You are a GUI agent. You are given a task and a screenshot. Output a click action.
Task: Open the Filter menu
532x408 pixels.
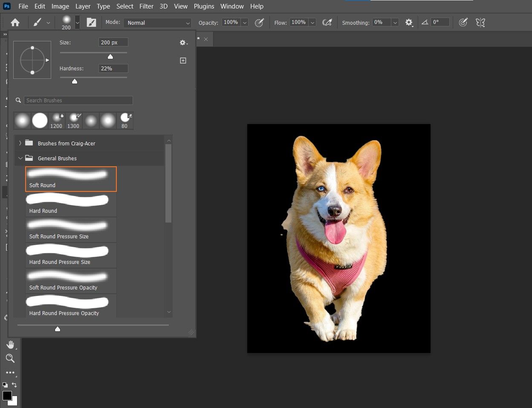(146, 6)
